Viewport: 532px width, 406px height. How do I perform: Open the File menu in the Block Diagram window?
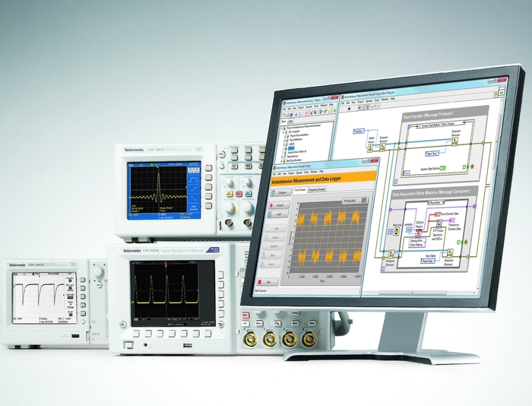(x=343, y=103)
